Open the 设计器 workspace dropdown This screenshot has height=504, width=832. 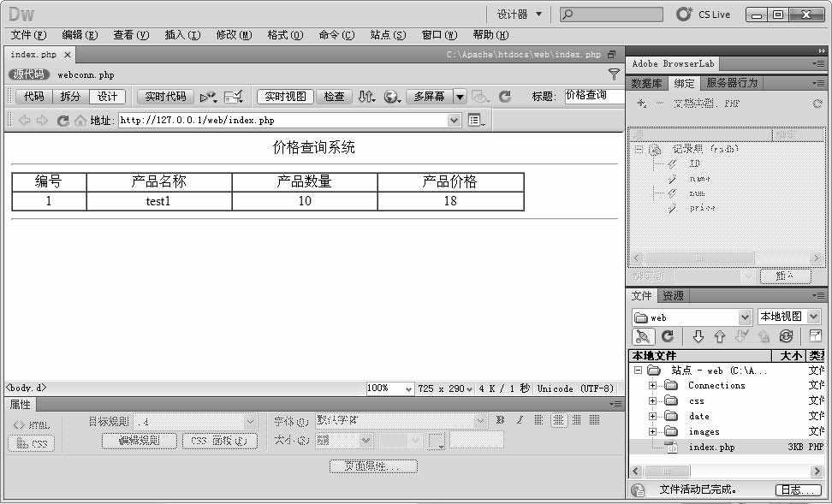coord(519,15)
